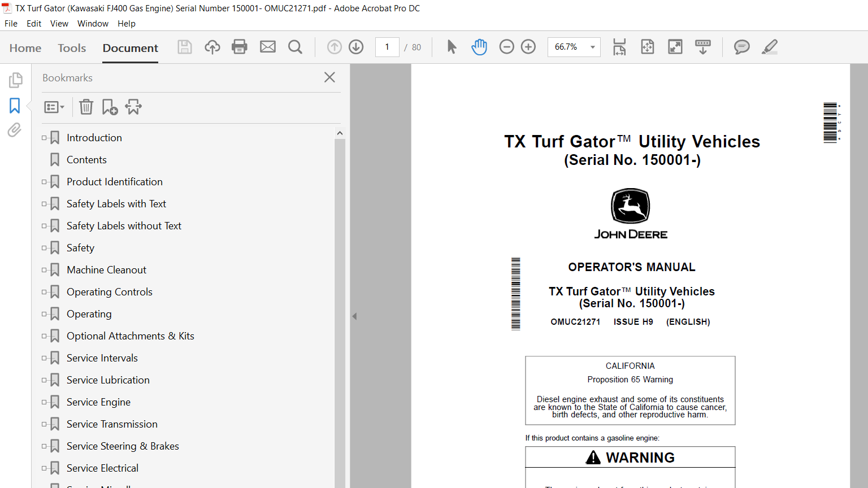Viewport: 868px width, 488px height.
Task: Switch to the Home tab
Action: (x=25, y=48)
